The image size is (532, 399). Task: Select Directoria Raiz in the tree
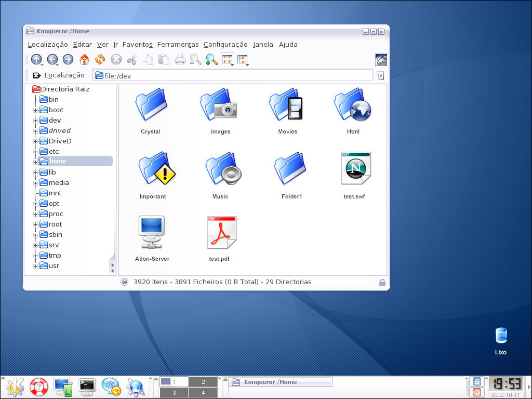coord(61,89)
